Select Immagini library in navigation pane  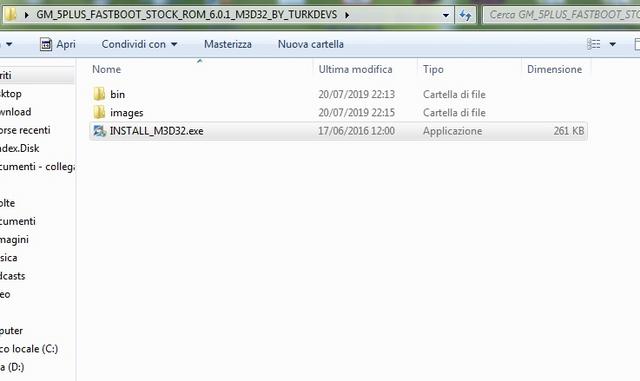14,239
